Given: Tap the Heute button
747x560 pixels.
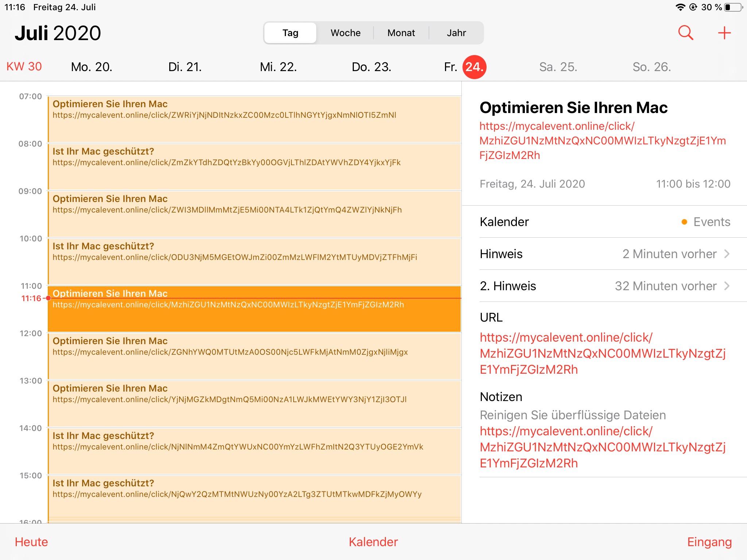Looking at the screenshot, I should 31,542.
